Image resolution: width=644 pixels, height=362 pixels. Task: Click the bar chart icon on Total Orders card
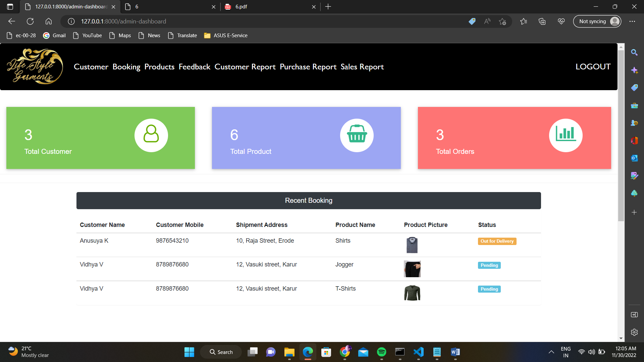tap(566, 135)
